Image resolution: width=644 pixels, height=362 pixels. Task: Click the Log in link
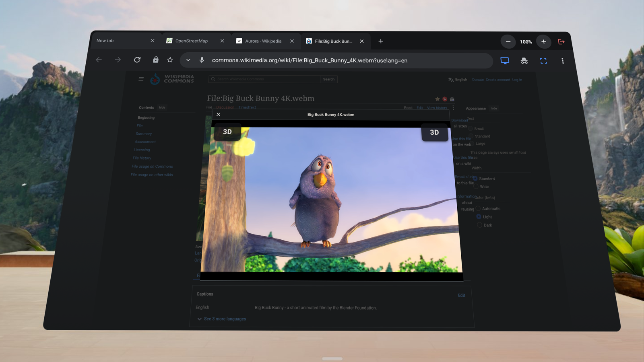[x=517, y=80]
